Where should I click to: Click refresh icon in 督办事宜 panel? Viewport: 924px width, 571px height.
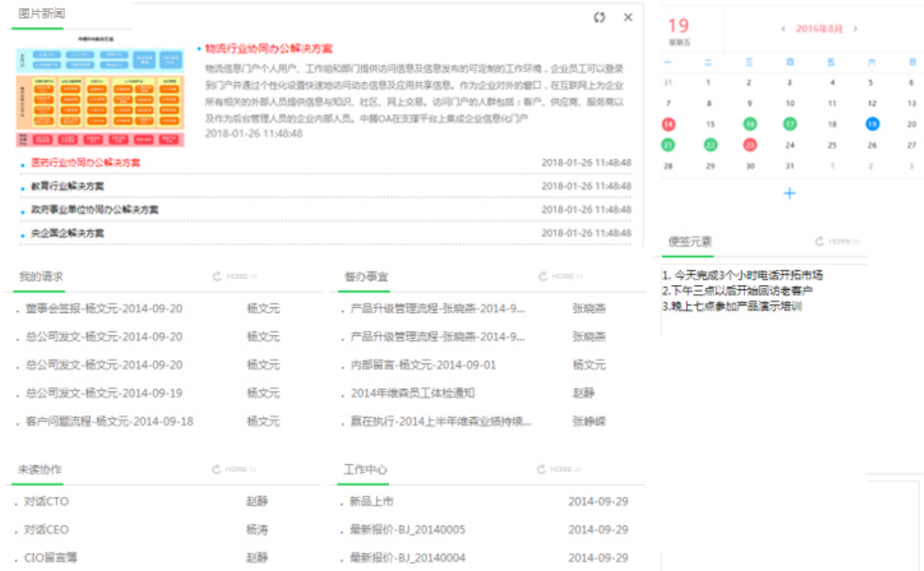coord(543,276)
